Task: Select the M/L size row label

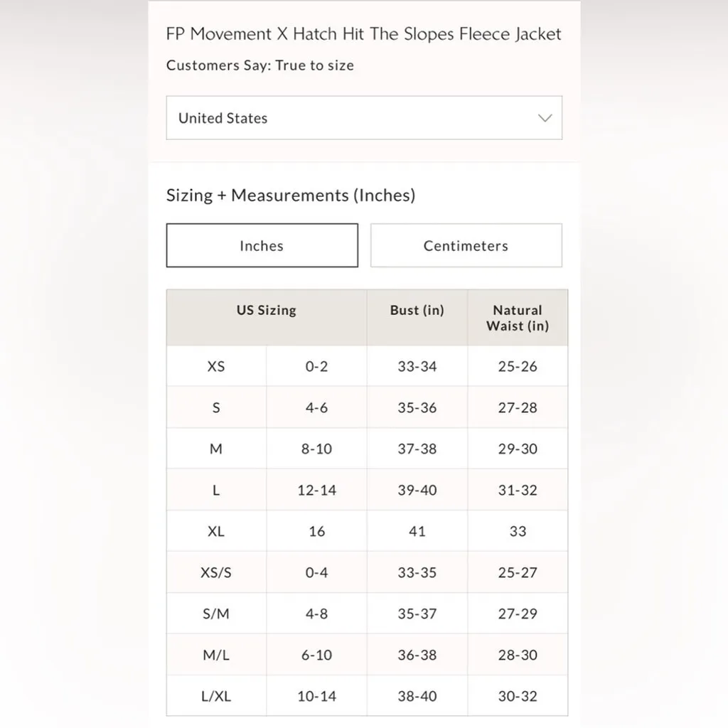Action: pos(216,655)
